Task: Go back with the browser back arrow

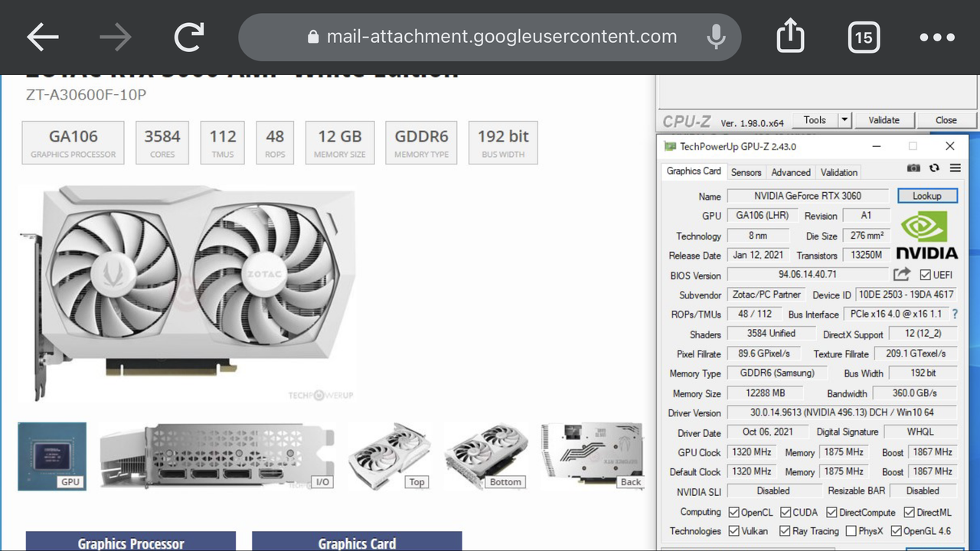Action: coord(43,37)
